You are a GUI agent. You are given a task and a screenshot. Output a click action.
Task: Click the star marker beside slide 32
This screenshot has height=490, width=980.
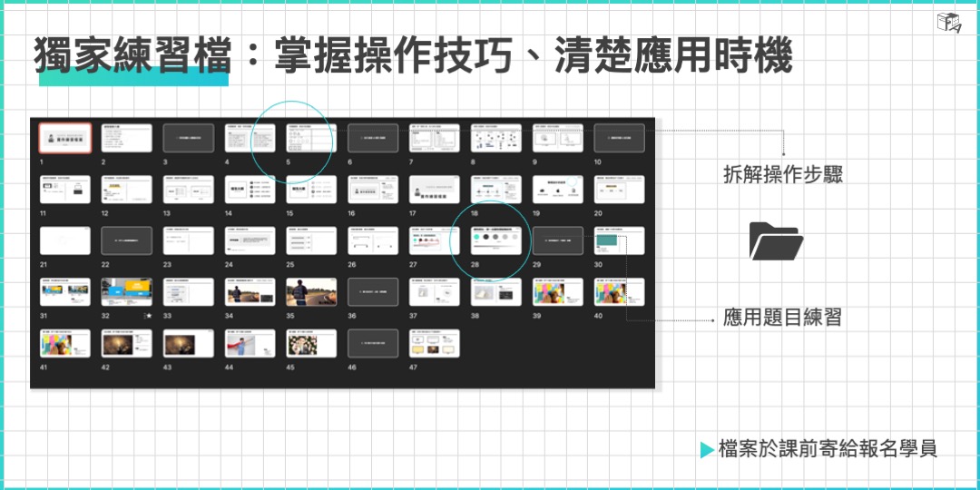pyautogui.click(x=147, y=316)
